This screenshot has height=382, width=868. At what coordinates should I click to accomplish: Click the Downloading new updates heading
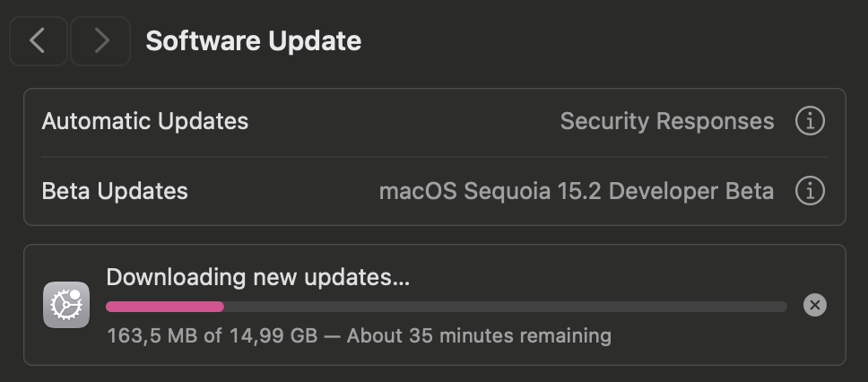point(258,277)
